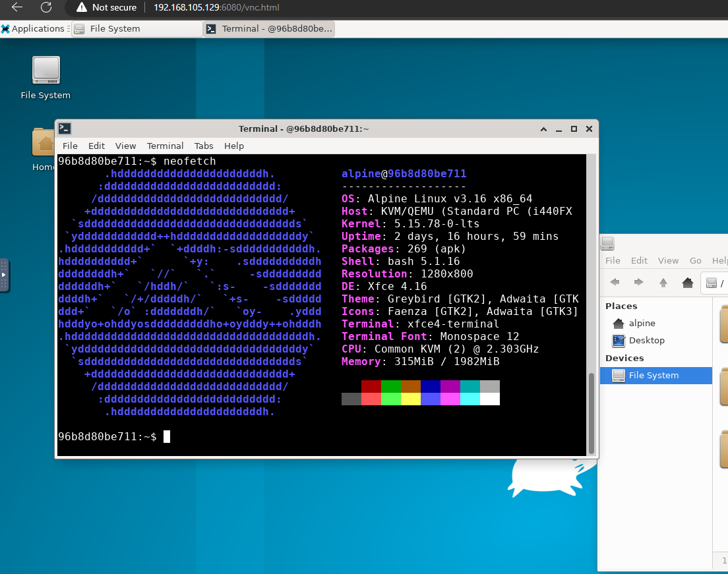This screenshot has width=728, height=574.
Task: Select the Terminal taskbar window button
Action: click(x=269, y=29)
